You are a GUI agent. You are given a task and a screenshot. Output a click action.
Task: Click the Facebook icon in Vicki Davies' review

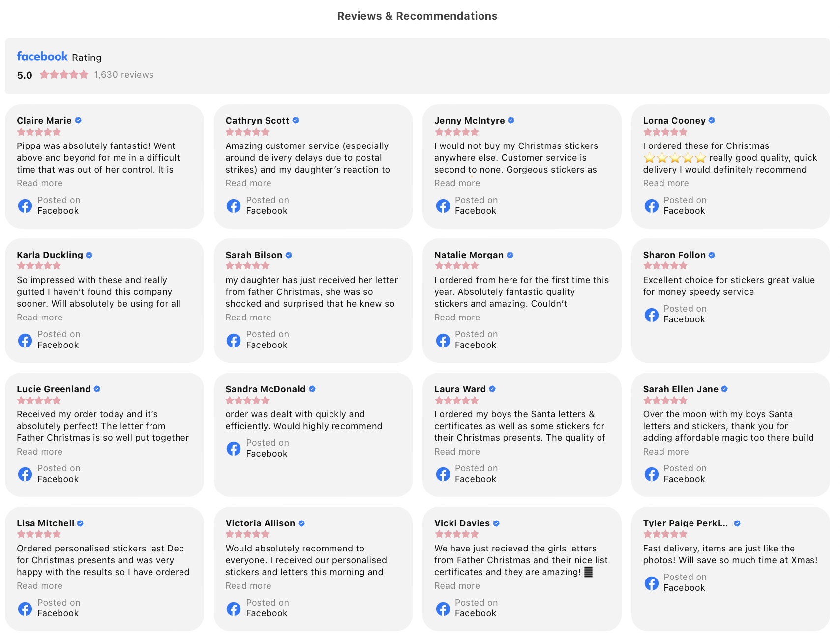[x=443, y=608]
